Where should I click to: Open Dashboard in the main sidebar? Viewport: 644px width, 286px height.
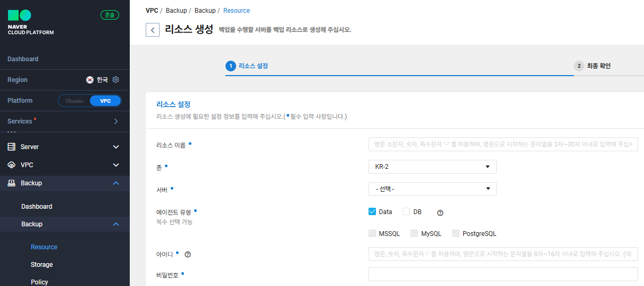pos(23,59)
